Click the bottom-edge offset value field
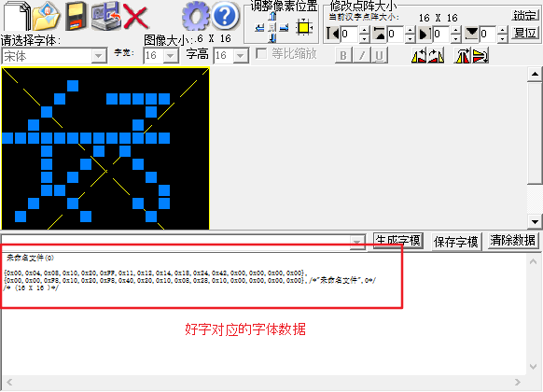Screen dimensions: 543x392 489,34
